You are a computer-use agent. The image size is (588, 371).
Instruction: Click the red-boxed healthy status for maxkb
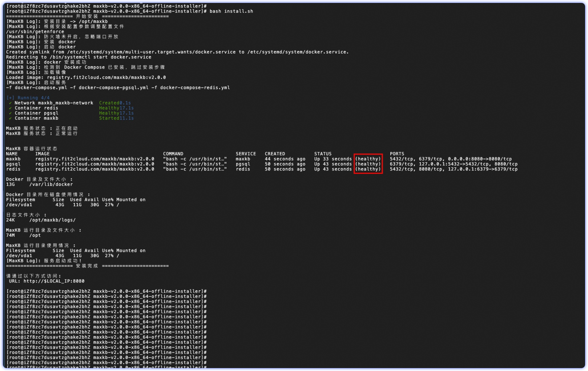(368, 159)
